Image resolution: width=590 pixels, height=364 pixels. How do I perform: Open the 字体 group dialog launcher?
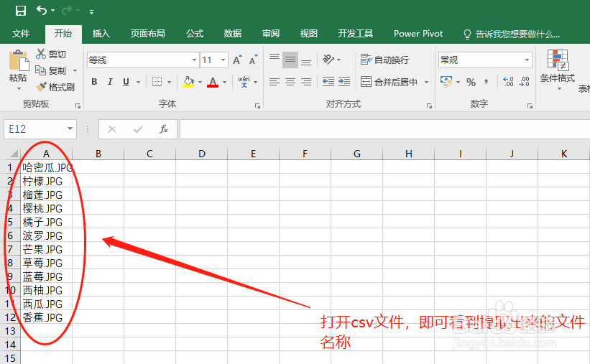pyautogui.click(x=257, y=106)
